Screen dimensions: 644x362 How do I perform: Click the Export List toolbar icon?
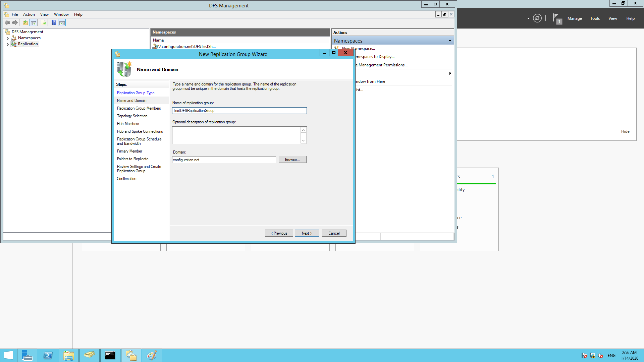pos(43,23)
